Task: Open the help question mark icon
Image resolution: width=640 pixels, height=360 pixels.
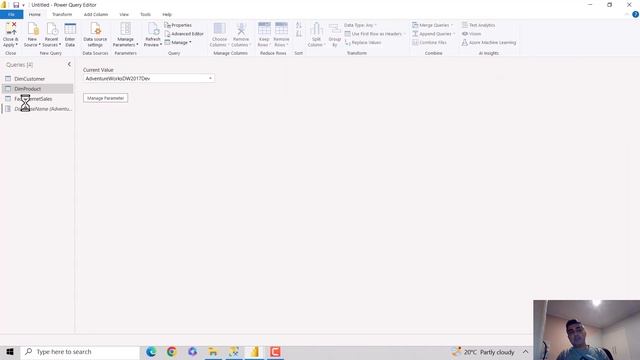Action: pyautogui.click(x=635, y=14)
